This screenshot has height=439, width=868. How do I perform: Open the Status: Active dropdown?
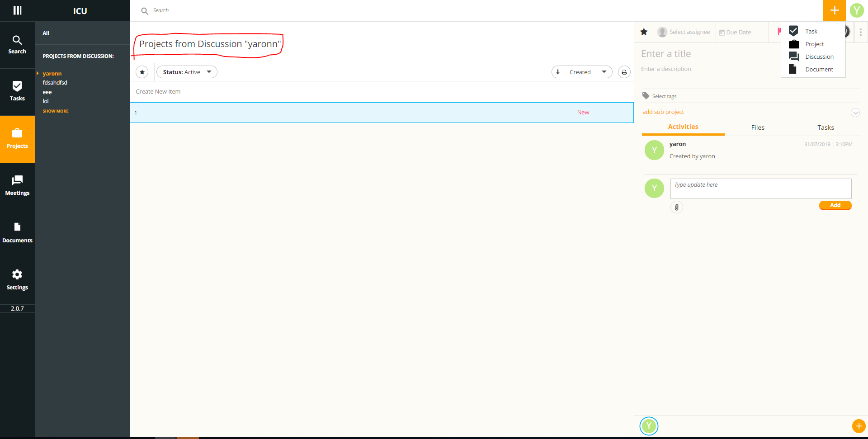(187, 72)
